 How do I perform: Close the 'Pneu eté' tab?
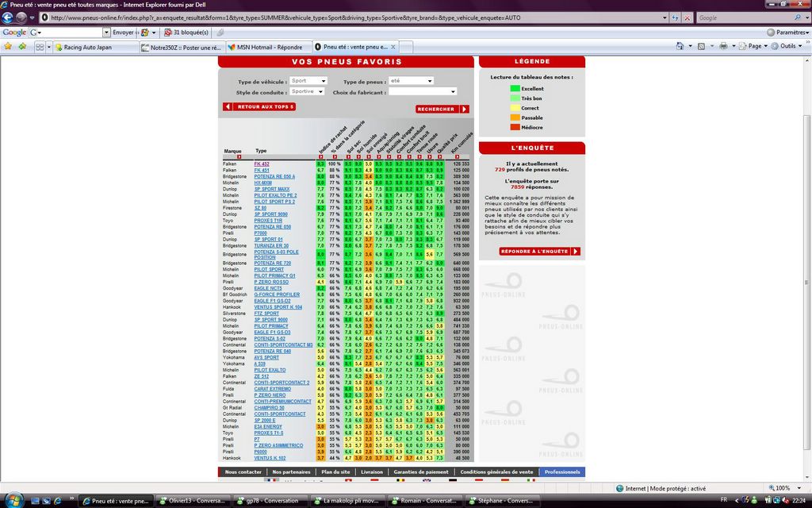[x=393, y=47]
